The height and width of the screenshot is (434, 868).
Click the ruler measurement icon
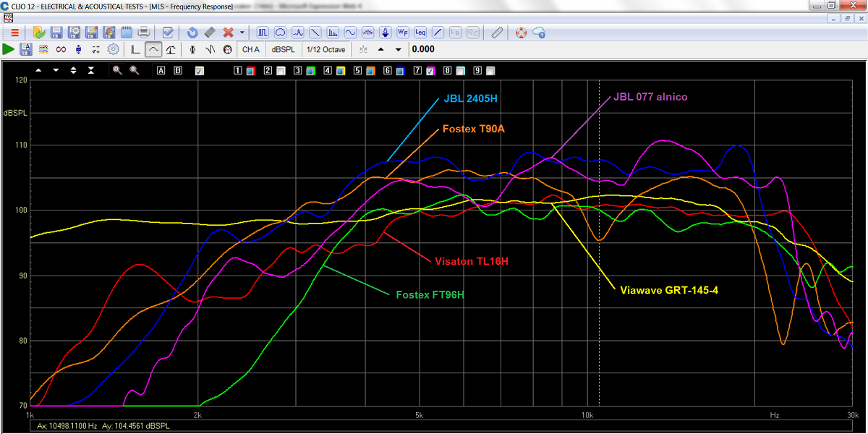click(497, 33)
